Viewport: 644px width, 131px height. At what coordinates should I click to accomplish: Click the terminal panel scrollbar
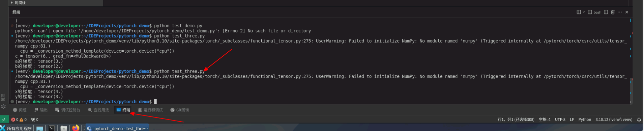click(x=631, y=61)
